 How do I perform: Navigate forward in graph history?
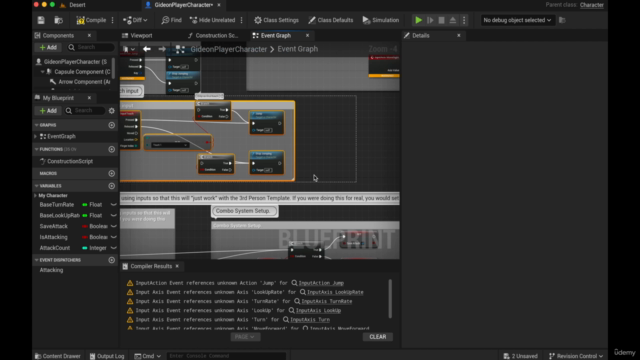pyautogui.click(x=162, y=49)
